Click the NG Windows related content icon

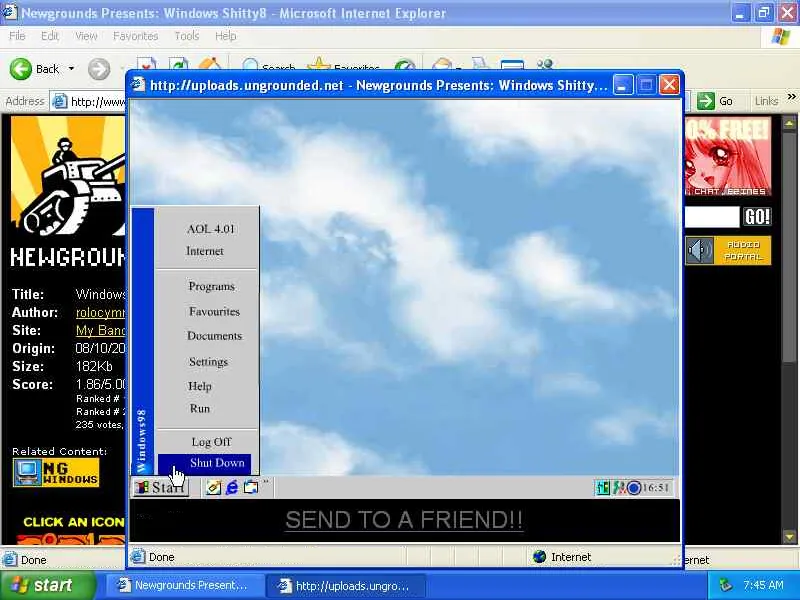point(56,472)
